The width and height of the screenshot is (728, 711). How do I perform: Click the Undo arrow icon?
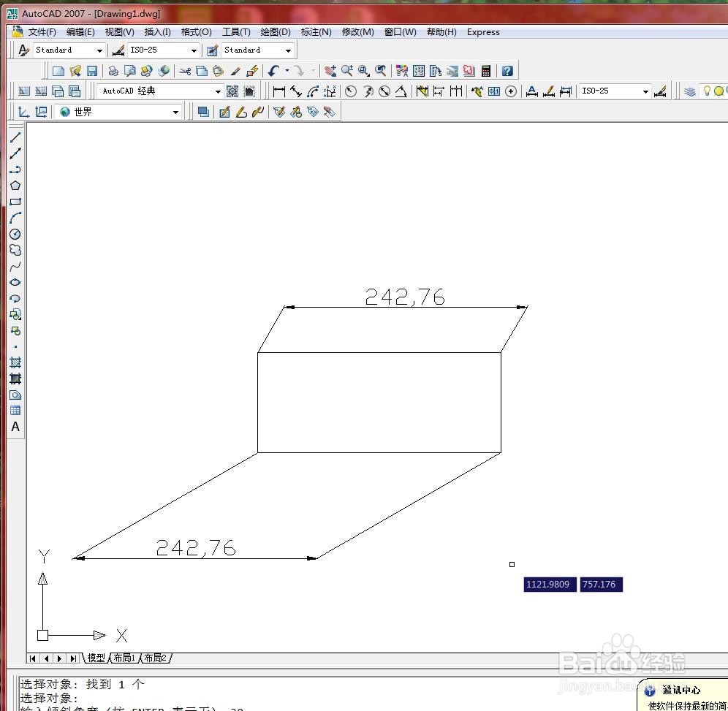(x=274, y=71)
